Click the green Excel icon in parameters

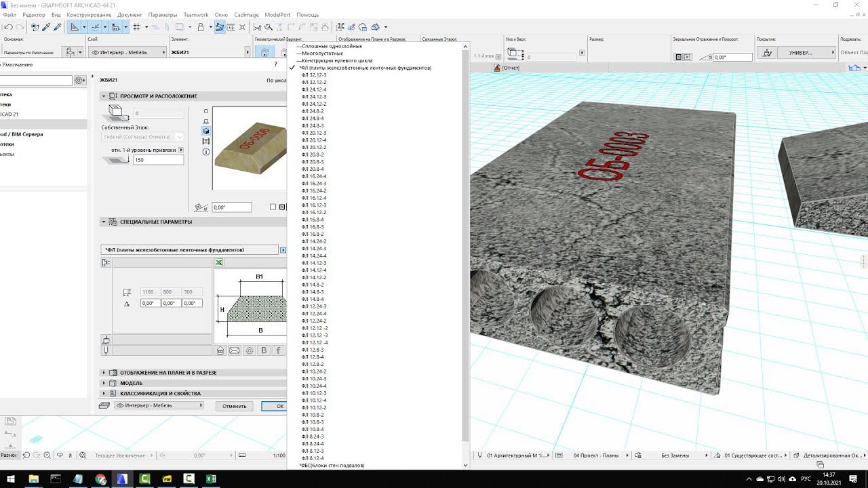(x=219, y=262)
